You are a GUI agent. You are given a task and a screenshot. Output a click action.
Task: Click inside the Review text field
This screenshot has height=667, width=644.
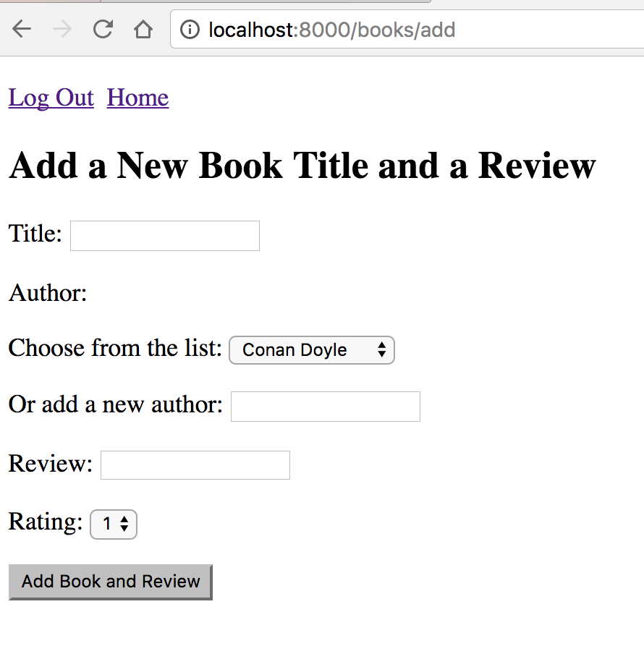(x=195, y=465)
